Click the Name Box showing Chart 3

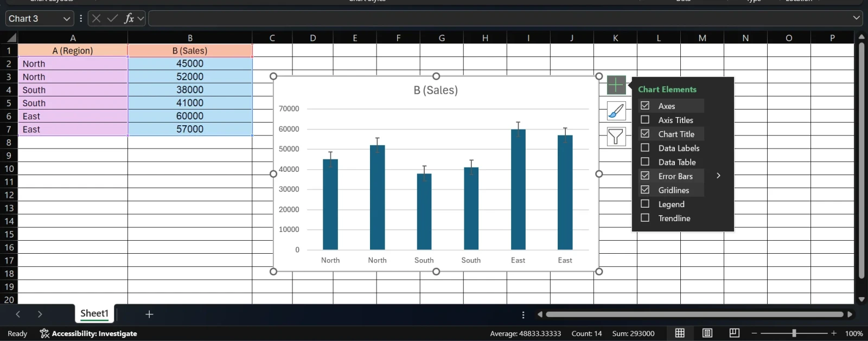tap(34, 18)
